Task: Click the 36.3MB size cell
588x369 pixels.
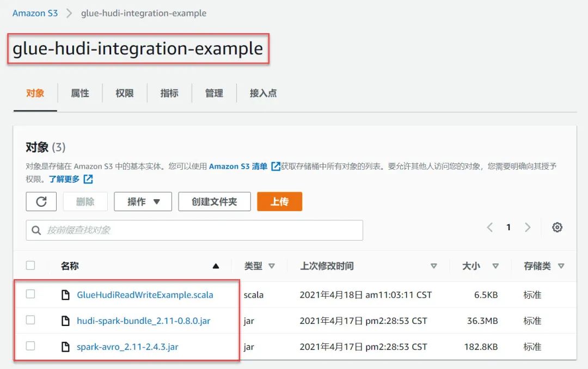Action: pyautogui.click(x=482, y=321)
